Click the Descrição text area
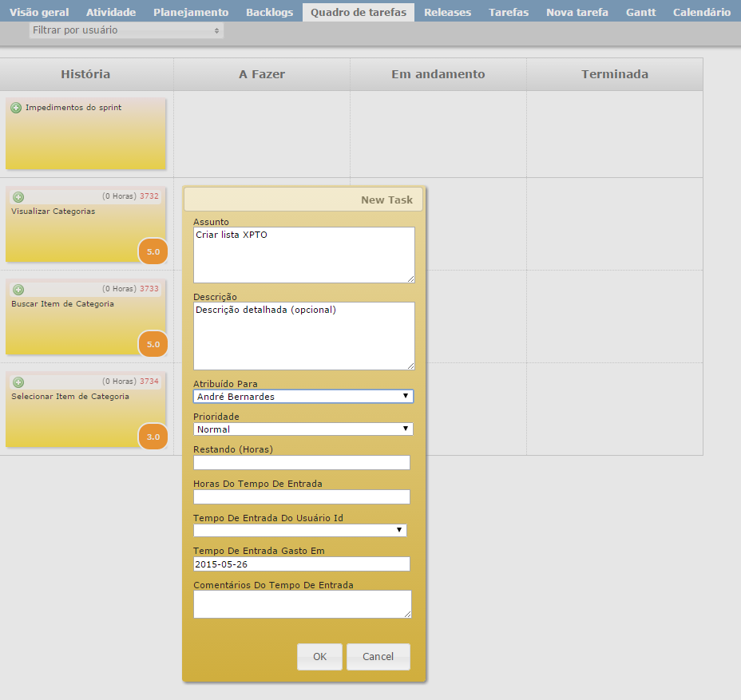The height and width of the screenshot is (700, 741). click(304, 336)
